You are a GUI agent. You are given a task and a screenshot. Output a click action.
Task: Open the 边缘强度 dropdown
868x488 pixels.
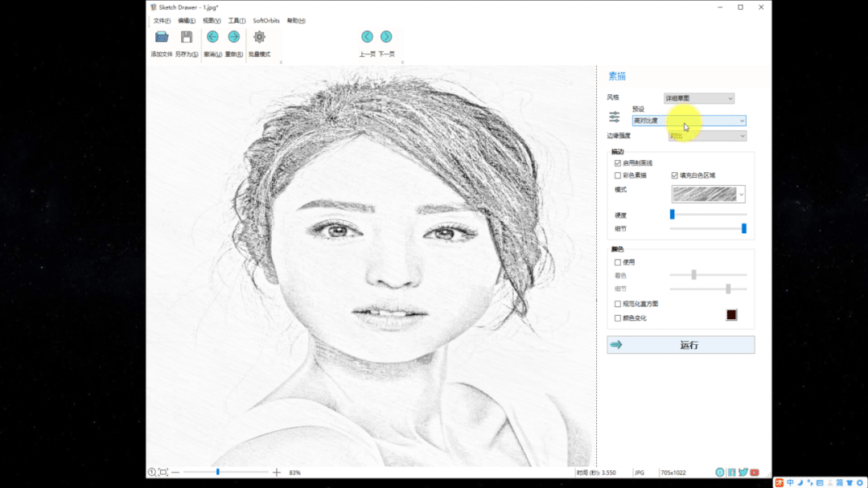707,136
